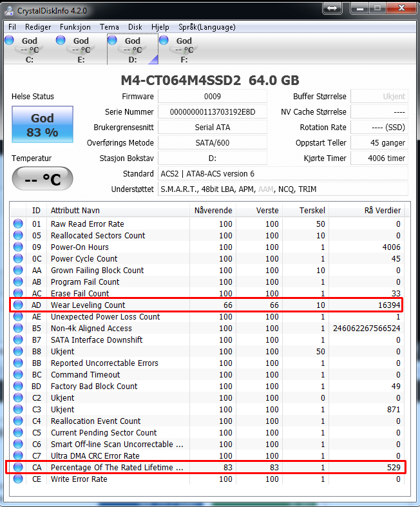Open the Disk menu
Image resolution: width=420 pixels, height=507 pixels.
(135, 27)
